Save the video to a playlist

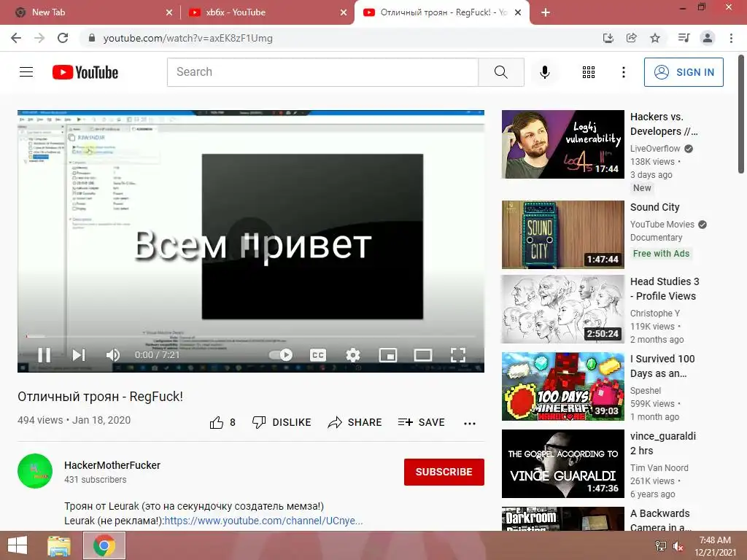pos(421,422)
